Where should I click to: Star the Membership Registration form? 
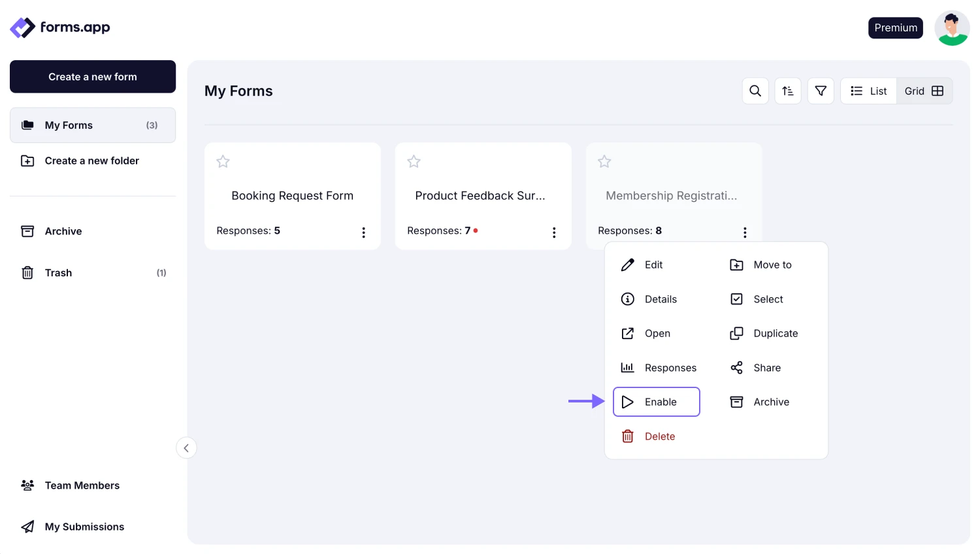pos(604,161)
